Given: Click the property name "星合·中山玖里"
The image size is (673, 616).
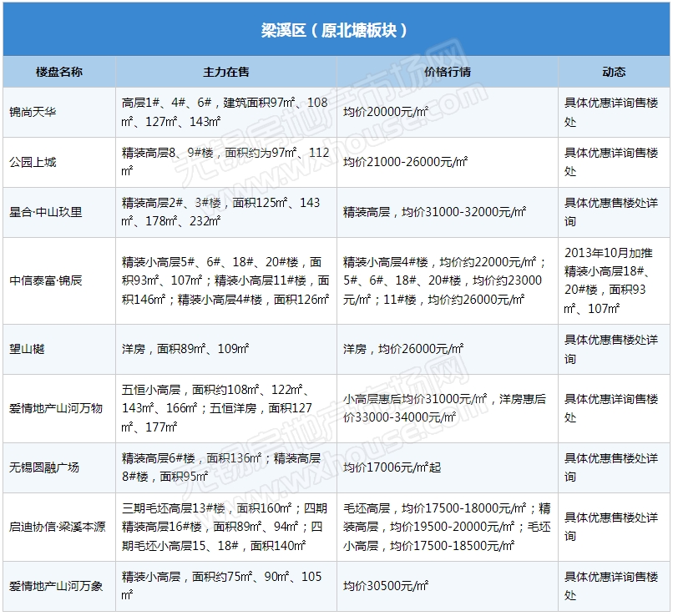Looking at the screenshot, I should pyautogui.click(x=45, y=212).
